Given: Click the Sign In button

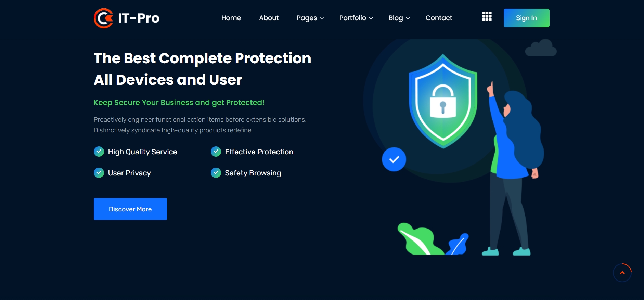Looking at the screenshot, I should coord(526,18).
